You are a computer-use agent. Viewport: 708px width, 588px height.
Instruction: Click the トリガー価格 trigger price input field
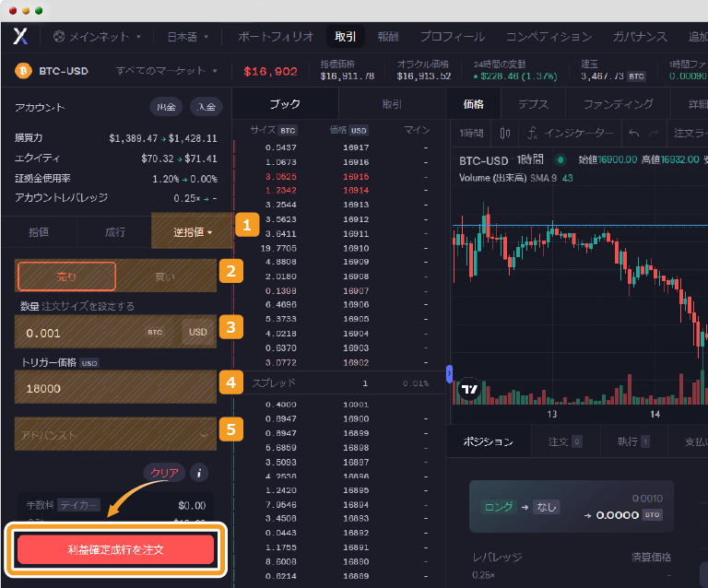pos(115,388)
